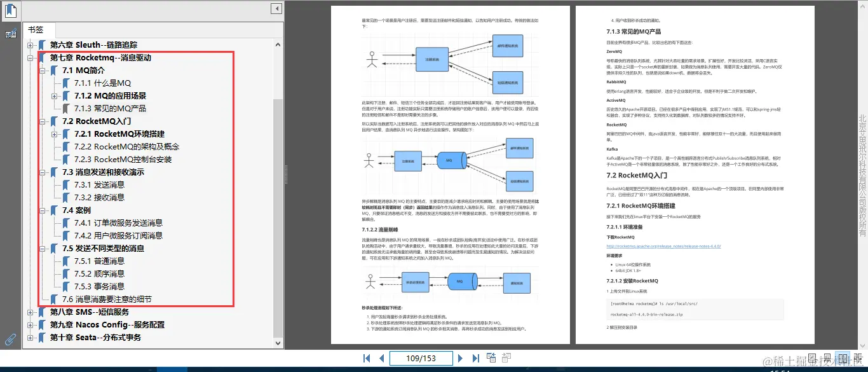Click the previous view history icon

pos(491,357)
